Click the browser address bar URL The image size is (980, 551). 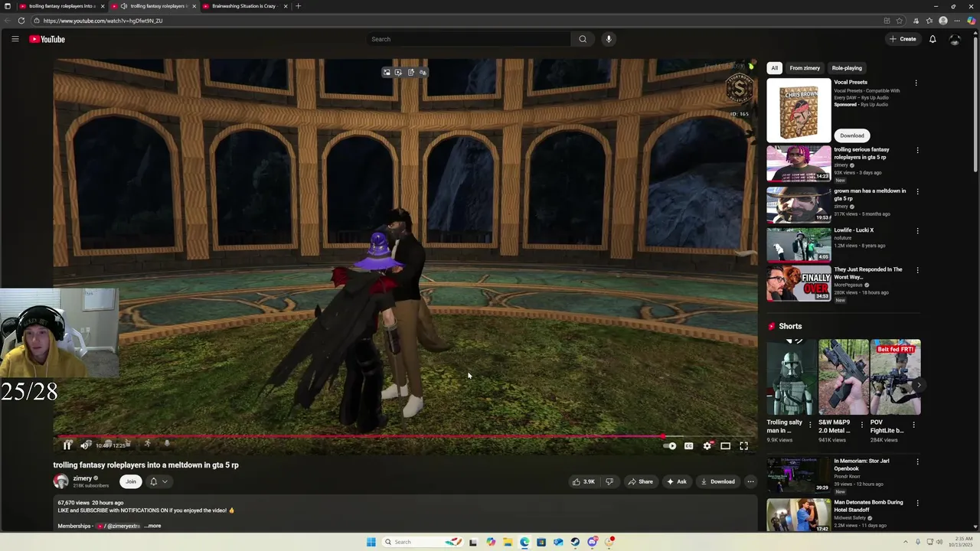point(103,21)
